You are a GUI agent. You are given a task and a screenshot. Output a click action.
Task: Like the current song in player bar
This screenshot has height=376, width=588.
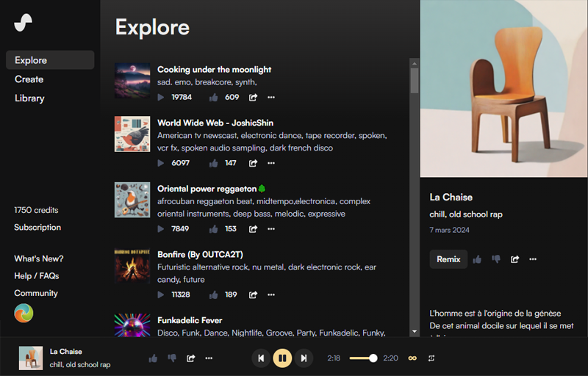153,358
